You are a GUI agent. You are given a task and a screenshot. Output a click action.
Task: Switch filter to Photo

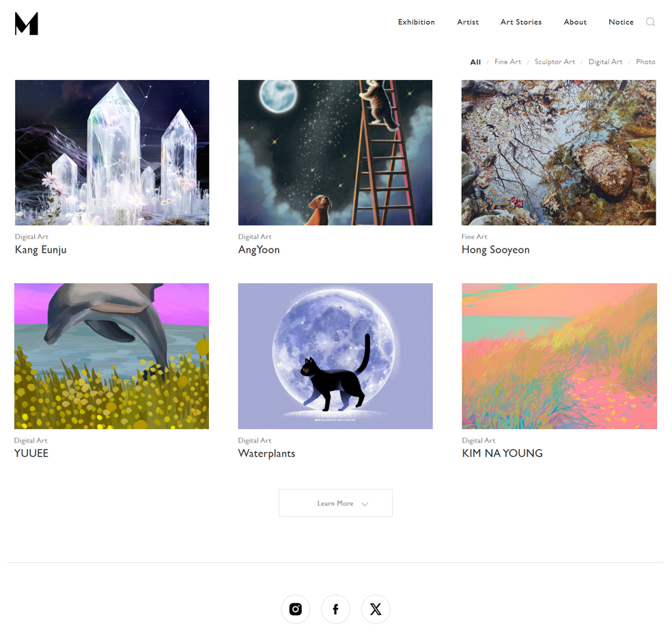click(x=645, y=61)
